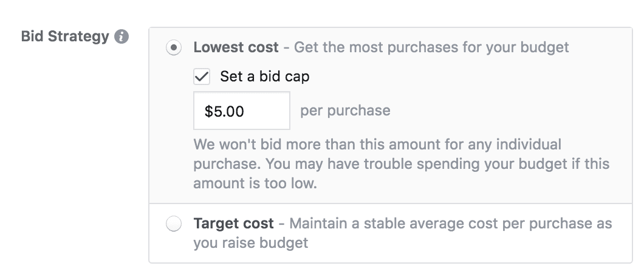Click the Bid Strategy info icon

(122, 37)
